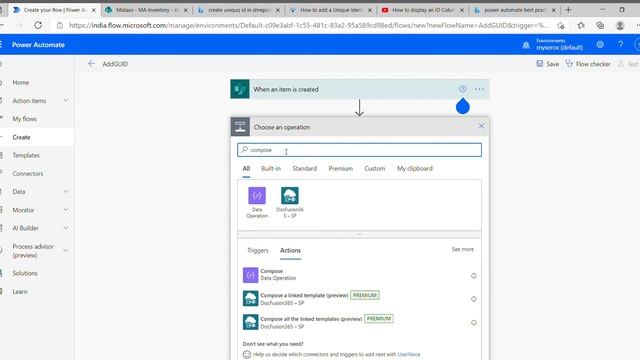The width and height of the screenshot is (640, 360).
Task: Open browser collections icon
Action: pos(600,25)
